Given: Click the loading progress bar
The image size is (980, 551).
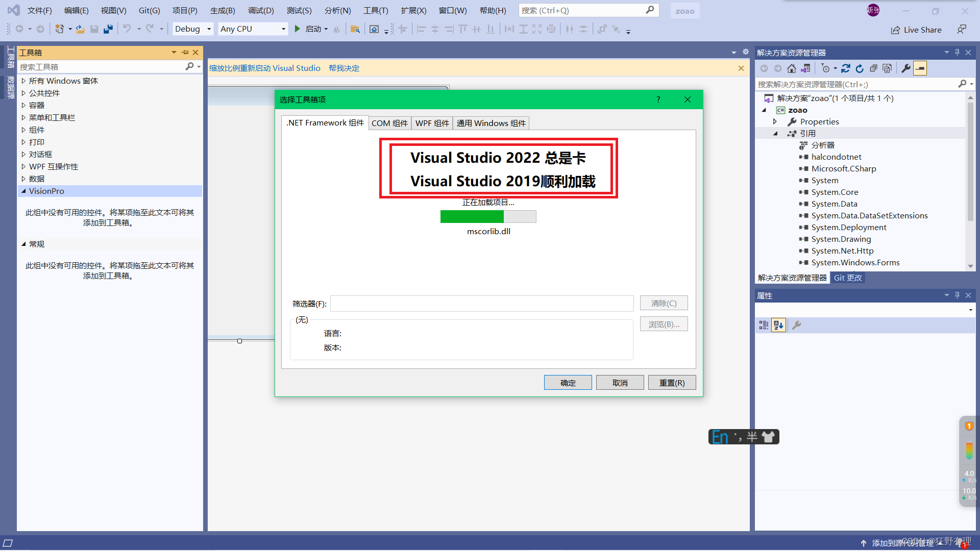Looking at the screenshot, I should pos(488,216).
